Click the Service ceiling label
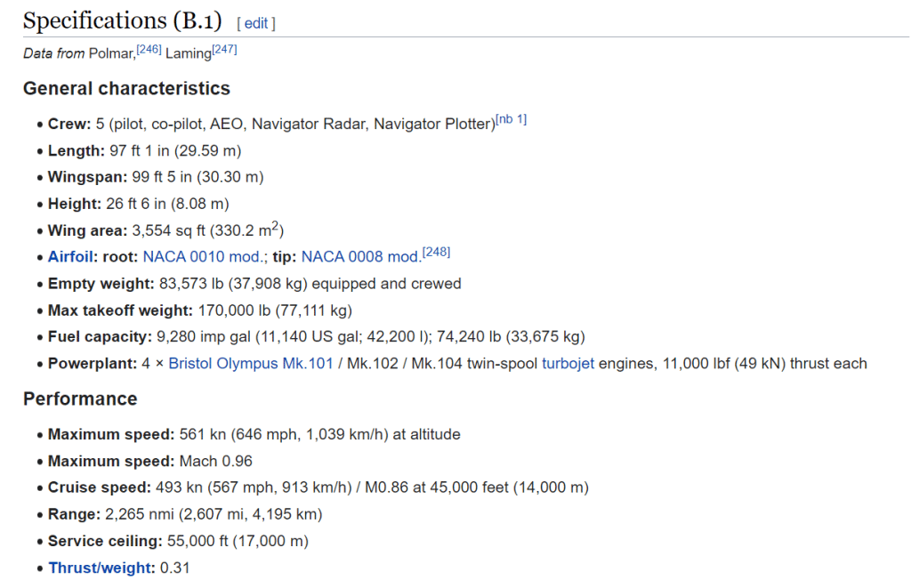 (x=101, y=541)
